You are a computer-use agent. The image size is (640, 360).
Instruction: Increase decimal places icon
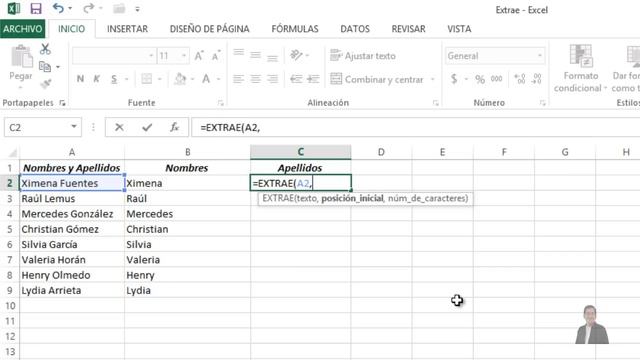point(520,79)
